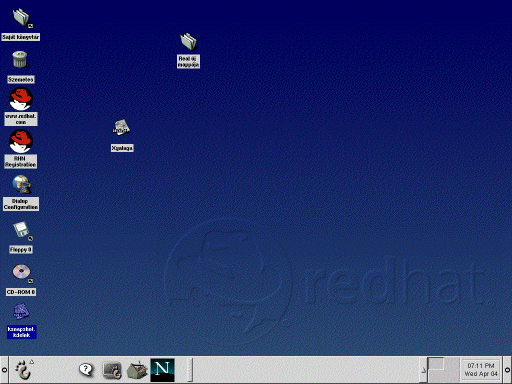Open the Saját könyvtár home folder icon
The width and height of the screenshot is (512, 384).
[21, 17]
